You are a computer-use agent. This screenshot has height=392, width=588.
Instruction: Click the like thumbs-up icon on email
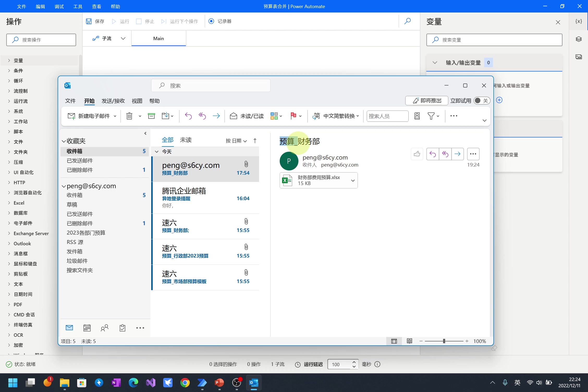417,154
